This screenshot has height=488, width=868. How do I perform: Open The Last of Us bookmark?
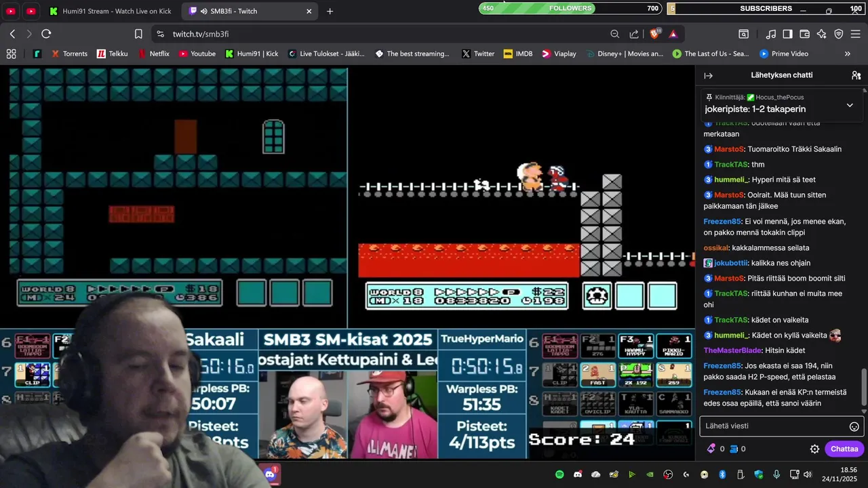711,54
